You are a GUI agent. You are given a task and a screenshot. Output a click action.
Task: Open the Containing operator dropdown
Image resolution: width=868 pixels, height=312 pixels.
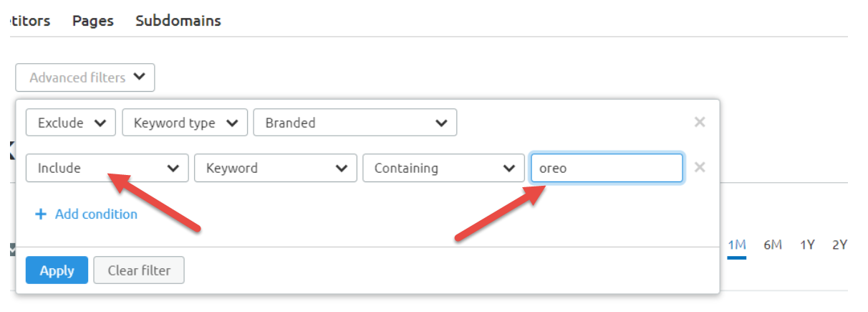point(444,168)
